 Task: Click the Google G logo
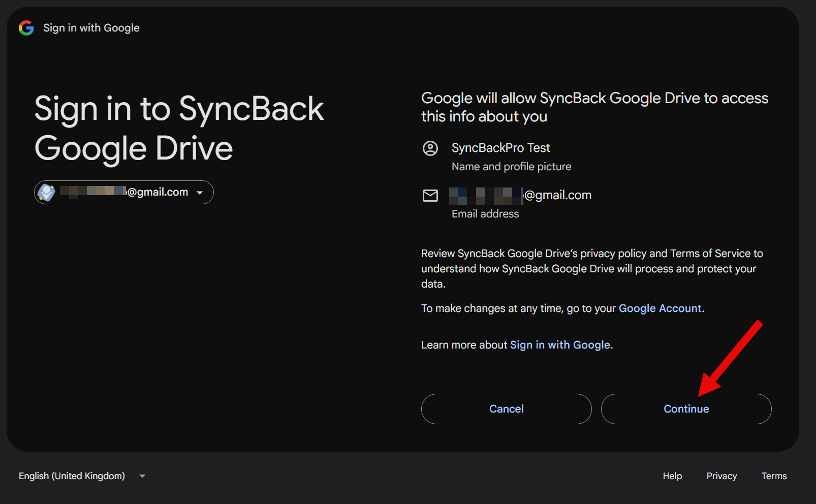point(26,28)
